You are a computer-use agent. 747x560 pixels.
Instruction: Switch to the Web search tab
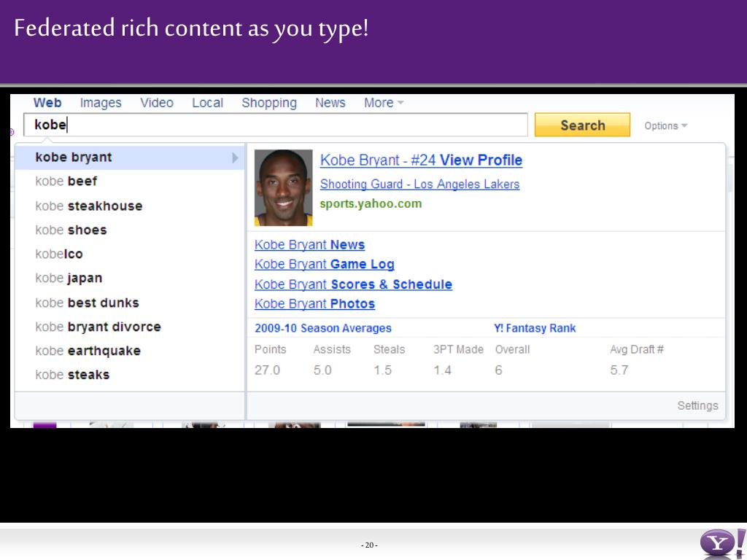click(x=47, y=102)
